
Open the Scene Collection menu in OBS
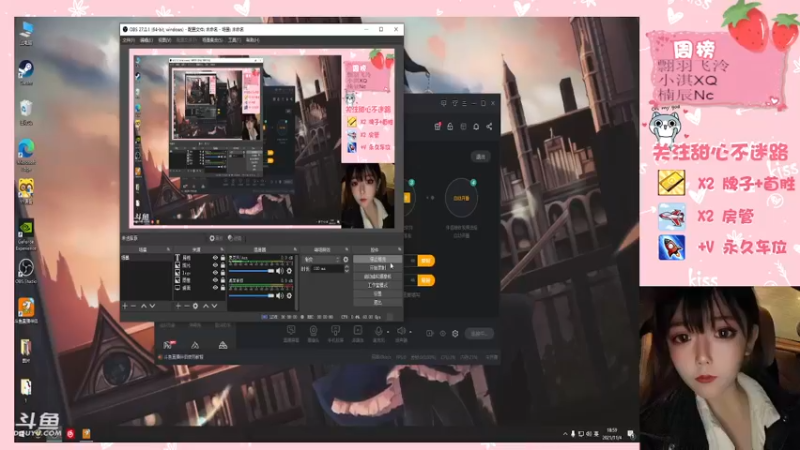212,40
